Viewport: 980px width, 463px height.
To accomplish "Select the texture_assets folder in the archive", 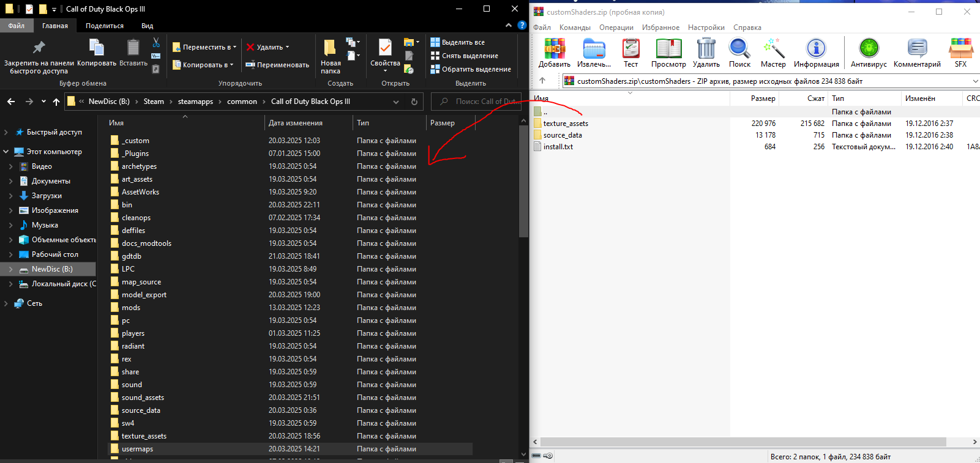I will (x=566, y=124).
